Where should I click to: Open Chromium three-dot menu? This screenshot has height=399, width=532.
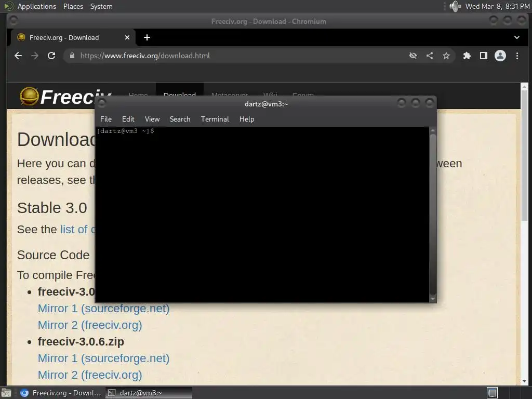coord(517,56)
